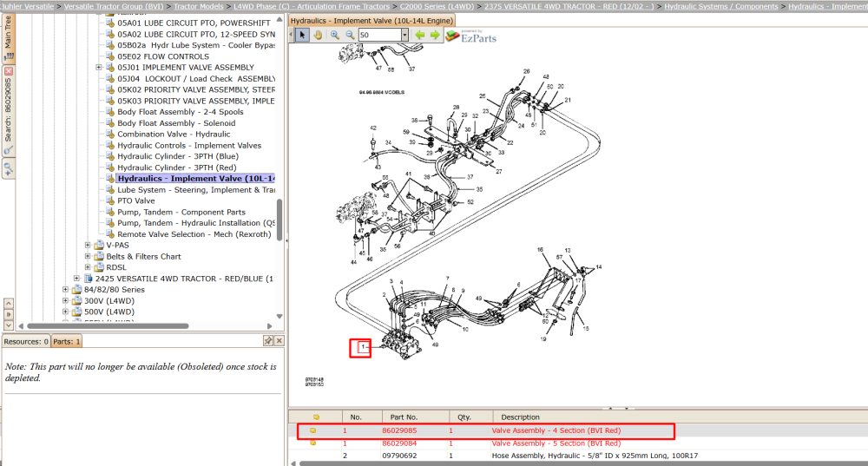
Task: Expand the 500V (L4WD) folder
Action: pos(65,312)
